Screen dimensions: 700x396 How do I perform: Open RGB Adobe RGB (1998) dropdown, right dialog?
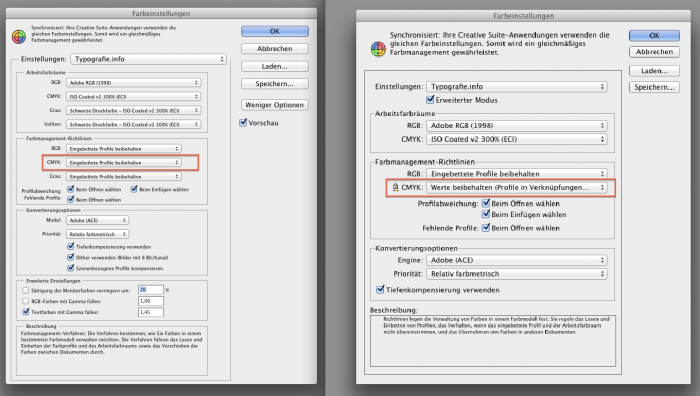point(517,125)
